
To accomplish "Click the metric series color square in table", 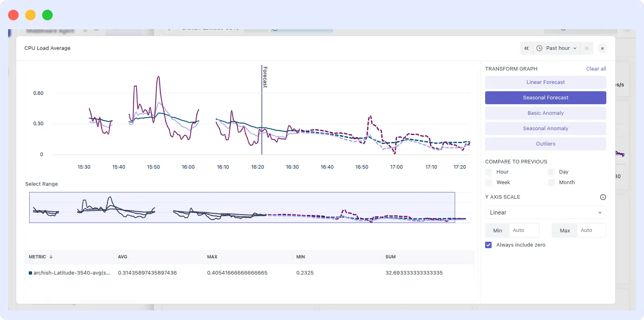I will click(30, 273).
